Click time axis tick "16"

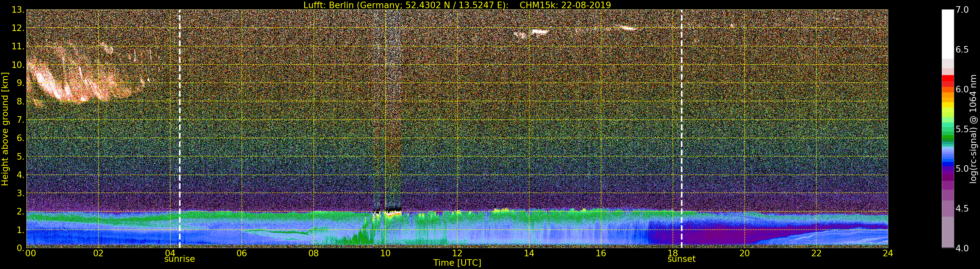601,253
